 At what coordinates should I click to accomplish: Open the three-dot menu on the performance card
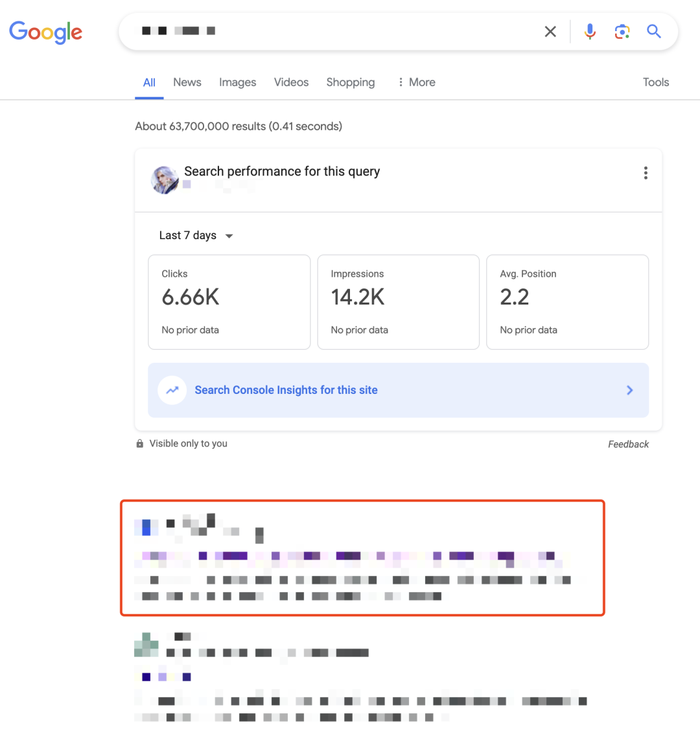point(646,173)
